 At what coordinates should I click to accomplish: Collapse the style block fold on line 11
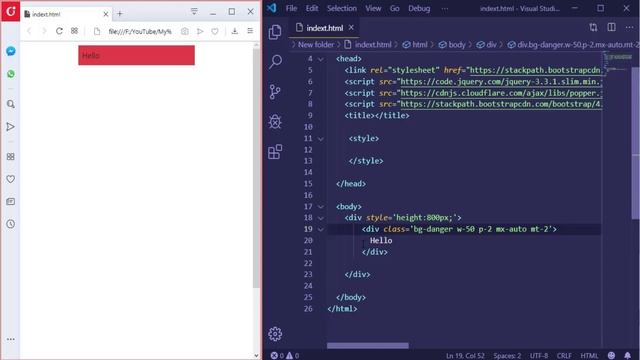[x=321, y=139]
